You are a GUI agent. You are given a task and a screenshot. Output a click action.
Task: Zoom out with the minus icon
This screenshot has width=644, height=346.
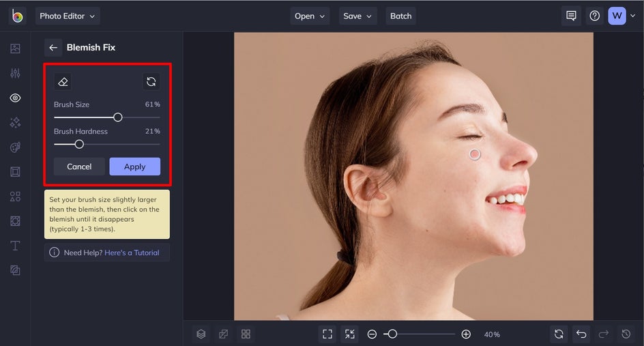[372, 334]
